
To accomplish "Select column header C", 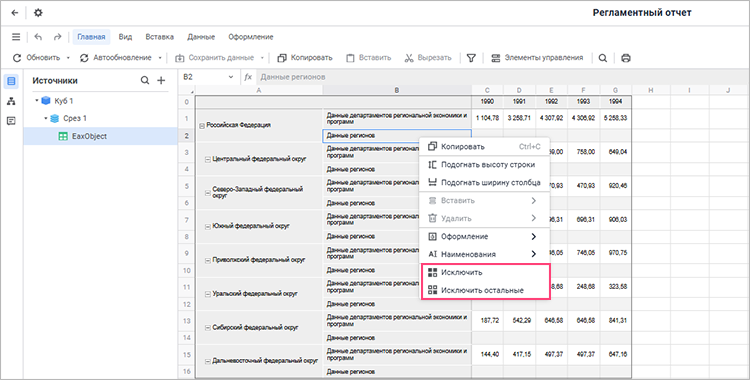I will click(x=487, y=90).
